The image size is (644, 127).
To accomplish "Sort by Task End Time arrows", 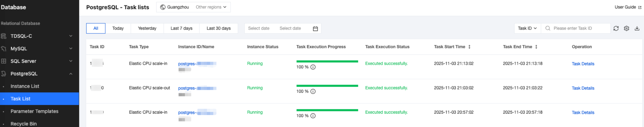I will pos(536,47).
